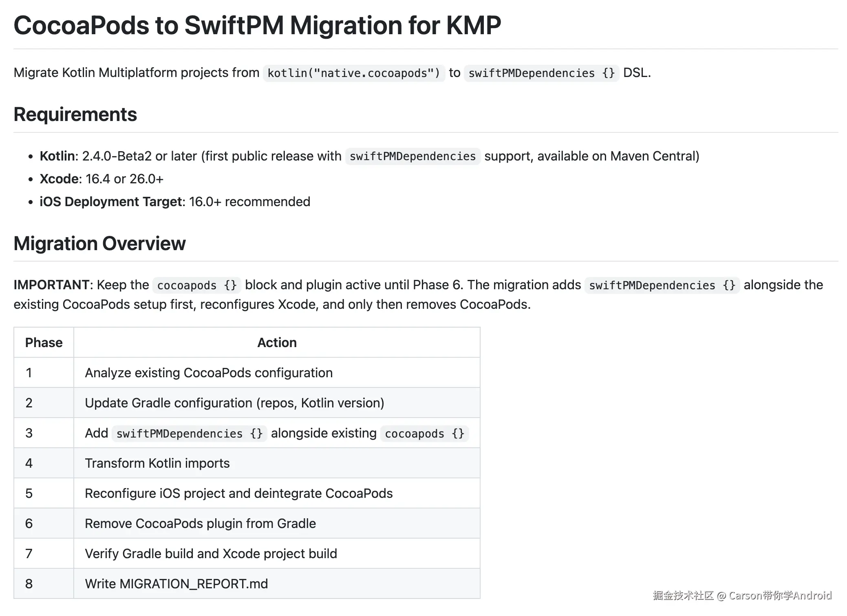Image resolution: width=847 pixels, height=616 pixels.
Task: Select the Reconfigure iOS project row
Action: 247,493
